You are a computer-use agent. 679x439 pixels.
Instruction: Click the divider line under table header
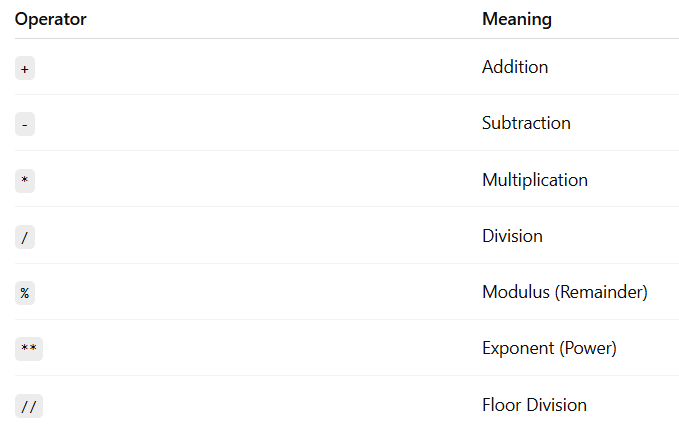347,39
